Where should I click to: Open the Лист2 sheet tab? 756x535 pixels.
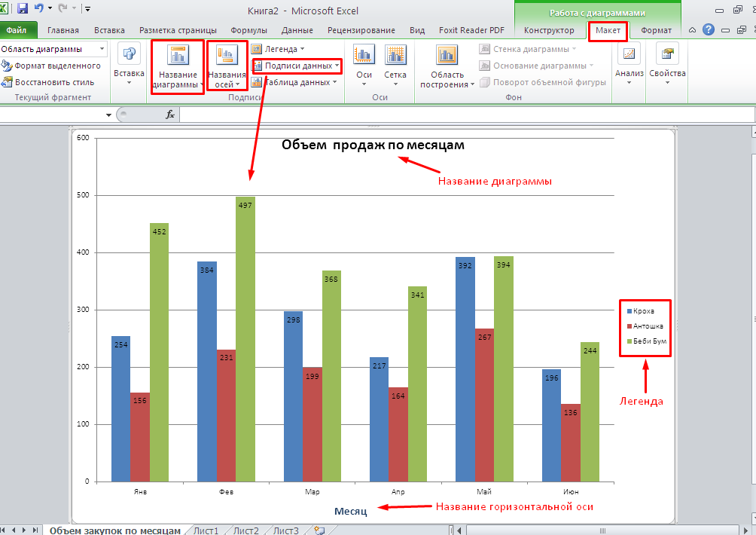click(245, 530)
